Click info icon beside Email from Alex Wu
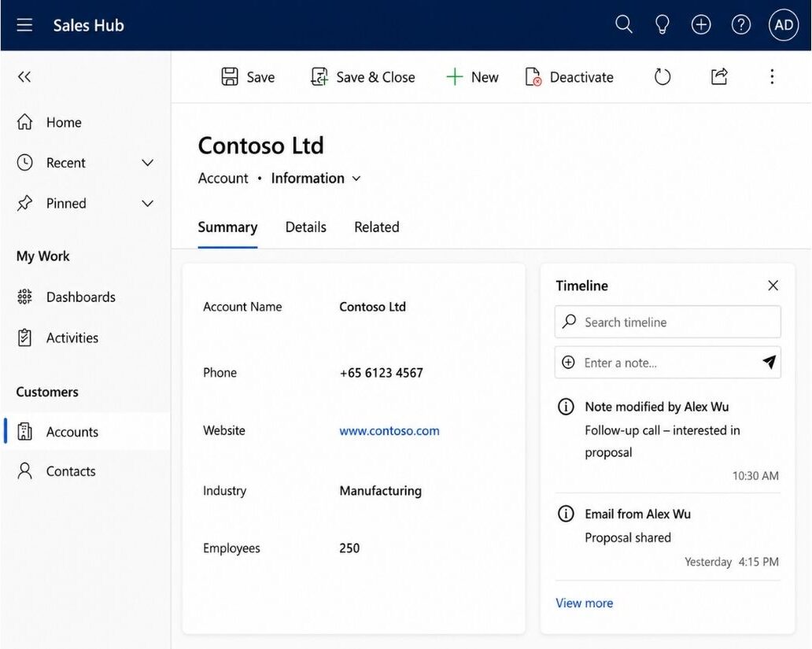This screenshot has height=649, width=812. 566,514
